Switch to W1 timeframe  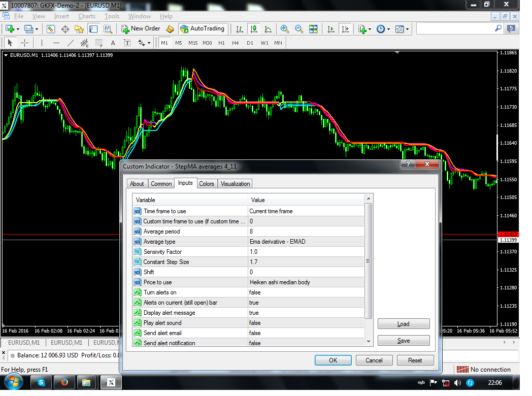(x=264, y=43)
